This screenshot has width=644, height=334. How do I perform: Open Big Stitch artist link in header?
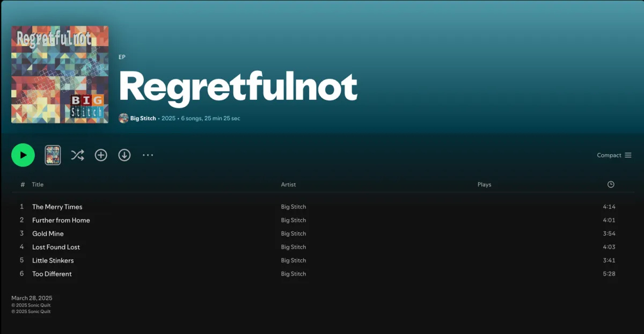143,118
